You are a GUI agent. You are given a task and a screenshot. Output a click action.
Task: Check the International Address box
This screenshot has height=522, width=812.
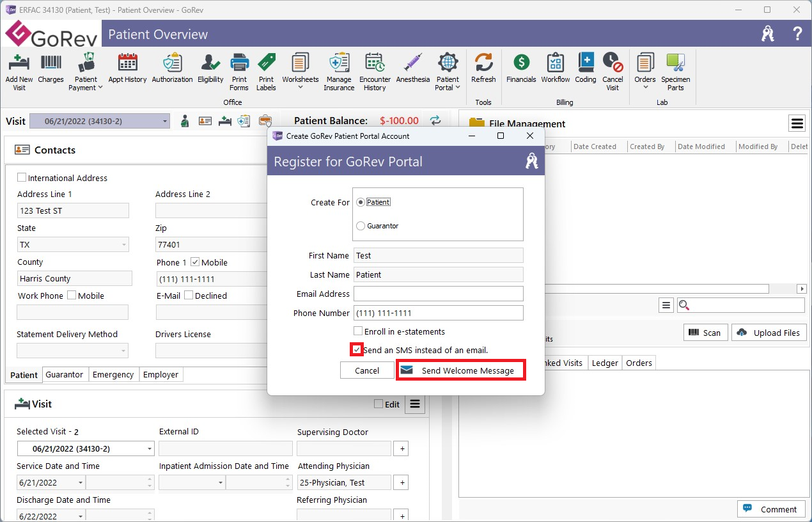coord(22,178)
